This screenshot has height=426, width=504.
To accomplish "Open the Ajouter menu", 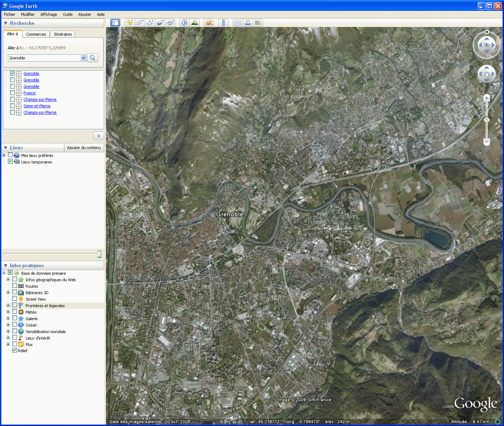I will click(85, 14).
